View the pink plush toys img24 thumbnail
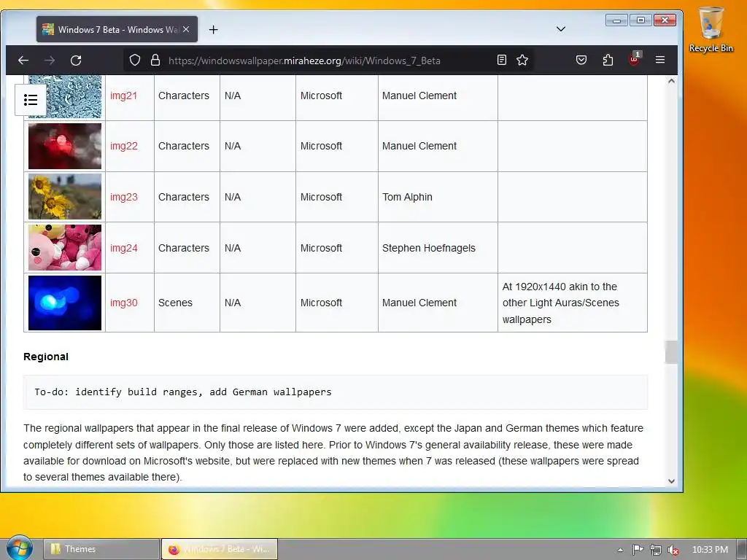Screen dimensions: 747x560 click(x=65, y=248)
